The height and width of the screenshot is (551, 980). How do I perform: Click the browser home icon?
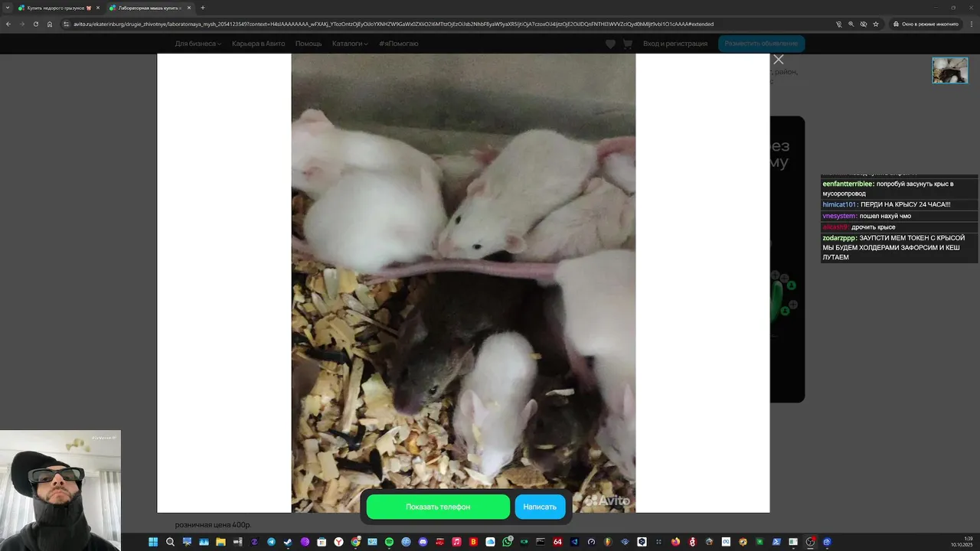[50, 24]
